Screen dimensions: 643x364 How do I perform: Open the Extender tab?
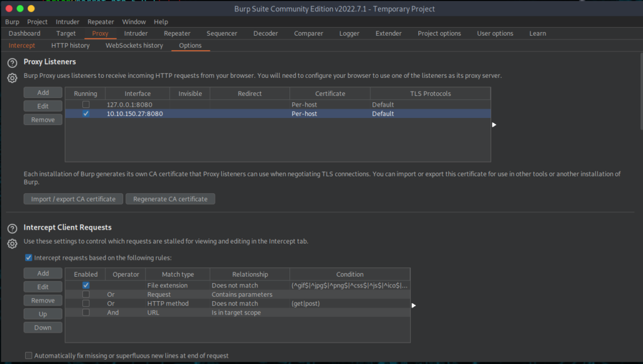(389, 33)
